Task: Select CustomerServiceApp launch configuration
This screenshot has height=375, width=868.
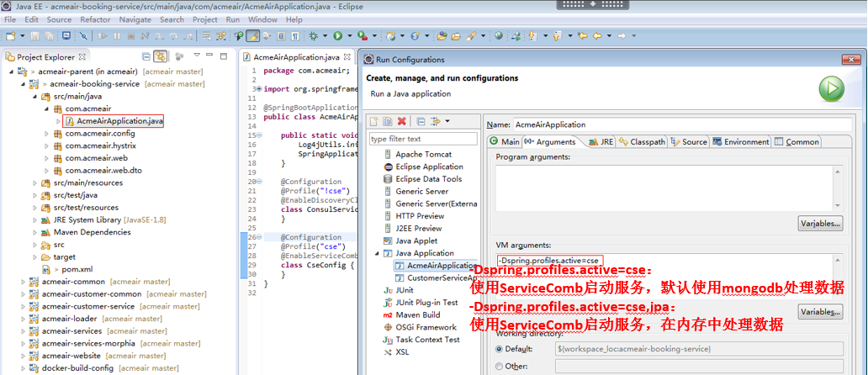Action: 441,277
